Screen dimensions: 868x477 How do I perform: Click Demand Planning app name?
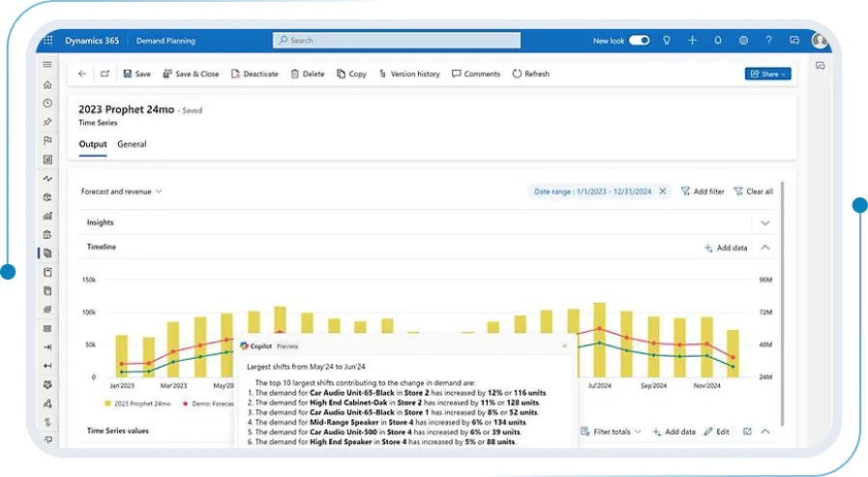pos(165,41)
